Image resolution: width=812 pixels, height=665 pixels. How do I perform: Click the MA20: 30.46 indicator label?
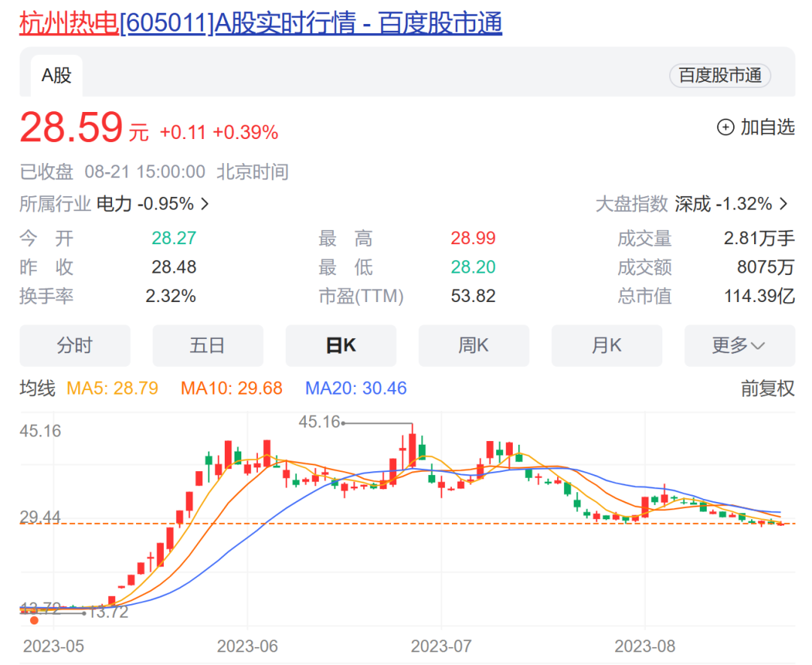[356, 388]
